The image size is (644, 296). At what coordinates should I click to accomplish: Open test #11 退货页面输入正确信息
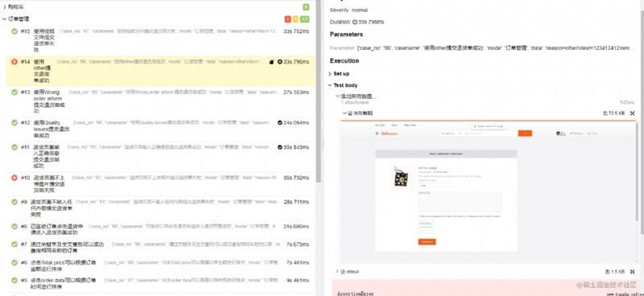[161, 156]
